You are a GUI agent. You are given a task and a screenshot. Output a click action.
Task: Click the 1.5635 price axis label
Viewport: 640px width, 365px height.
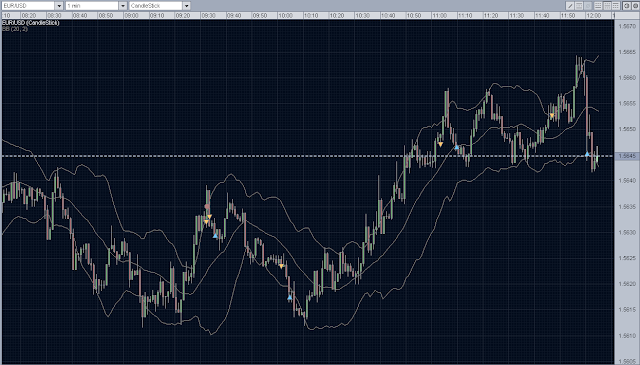coord(627,207)
